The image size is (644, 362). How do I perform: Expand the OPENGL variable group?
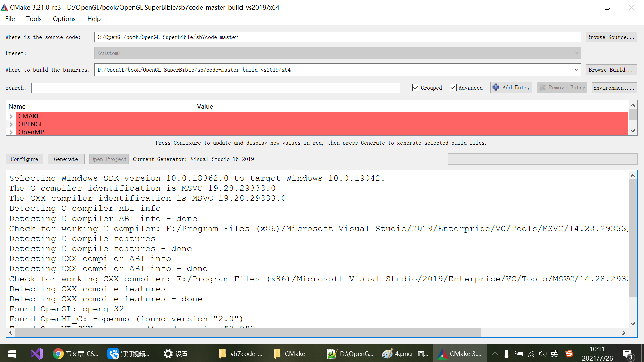tap(11, 124)
